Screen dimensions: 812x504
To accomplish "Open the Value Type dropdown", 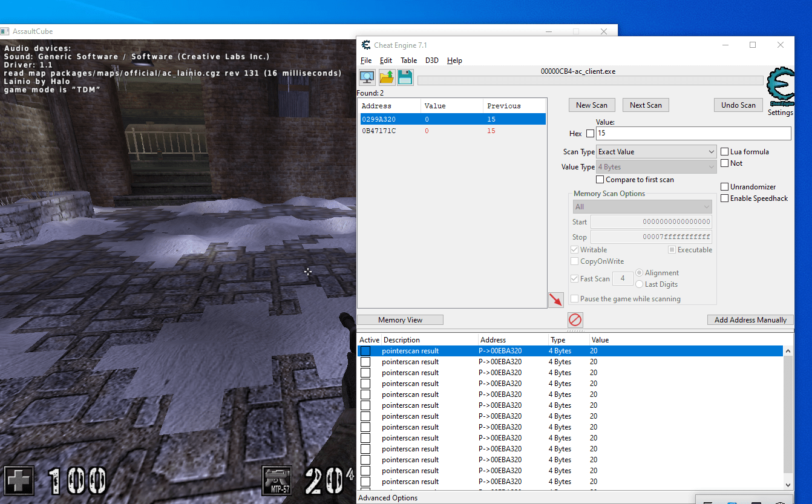I will 656,167.
